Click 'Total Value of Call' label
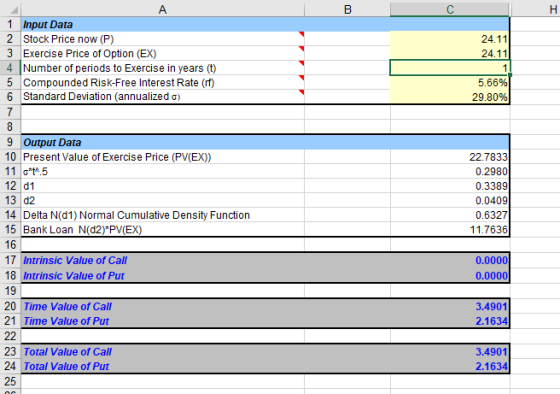The width and height of the screenshot is (560, 394). [68, 352]
